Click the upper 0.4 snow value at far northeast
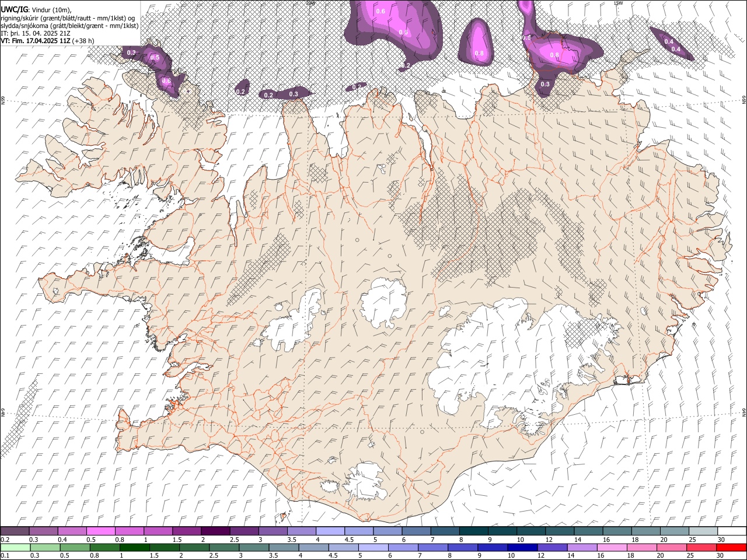747x560 pixels. [x=669, y=41]
